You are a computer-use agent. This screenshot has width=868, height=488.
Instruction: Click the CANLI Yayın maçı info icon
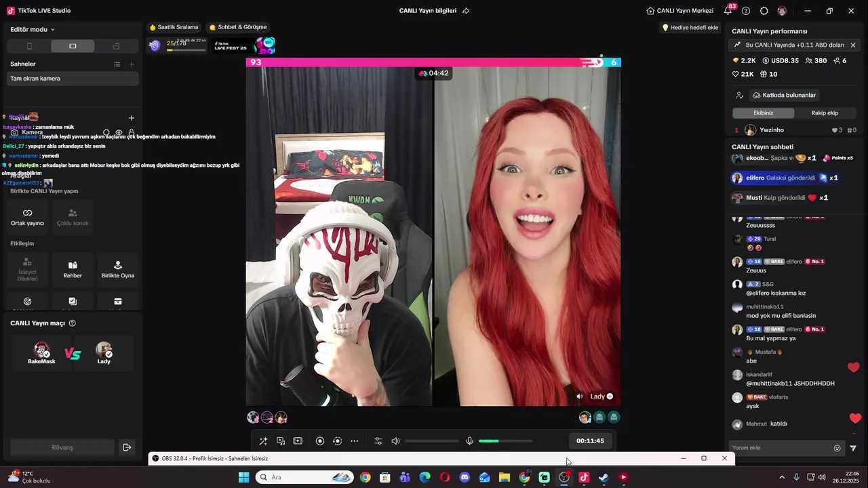(x=73, y=323)
